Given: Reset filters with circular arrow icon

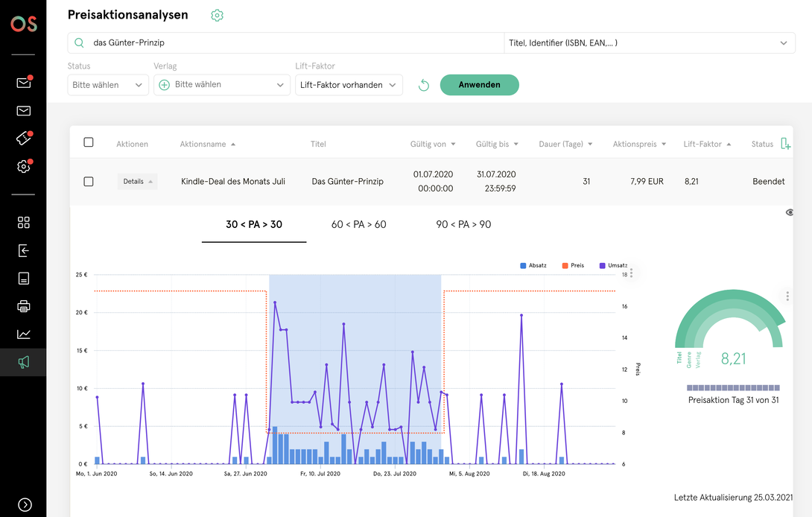Looking at the screenshot, I should pyautogui.click(x=424, y=85).
